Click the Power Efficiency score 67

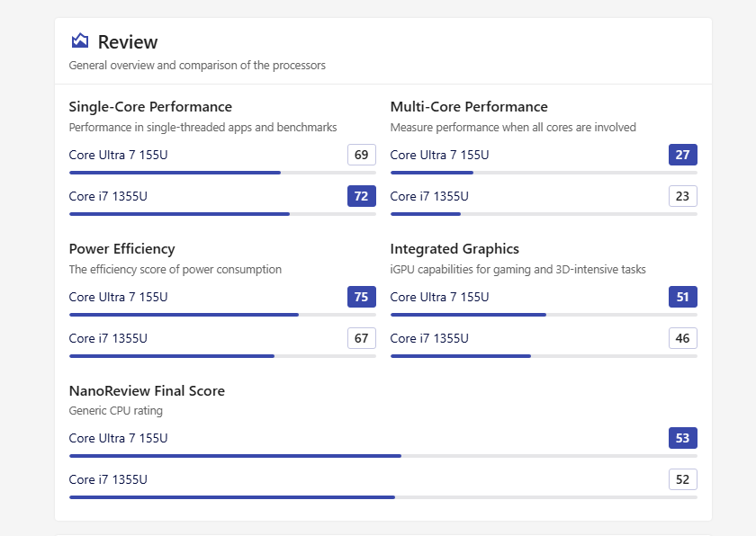362,338
